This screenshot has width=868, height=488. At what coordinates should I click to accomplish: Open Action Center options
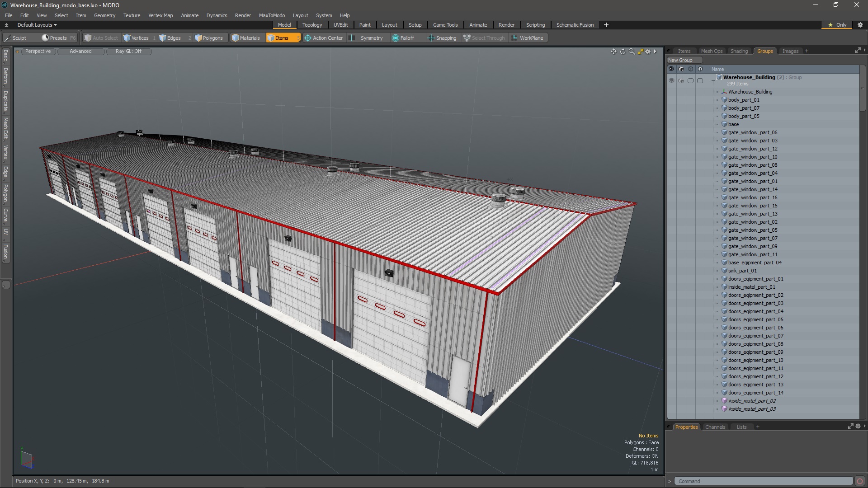[x=324, y=38]
